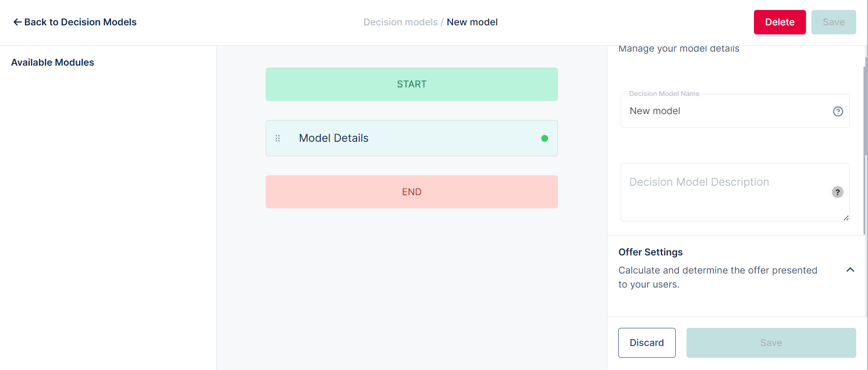
Task: Open the Decision models breadcrumb
Action: coord(400,22)
